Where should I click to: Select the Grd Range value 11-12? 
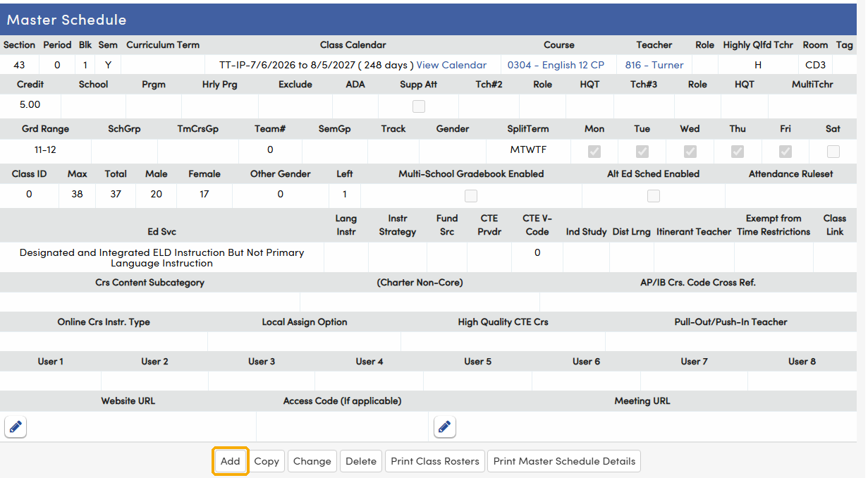(45, 149)
